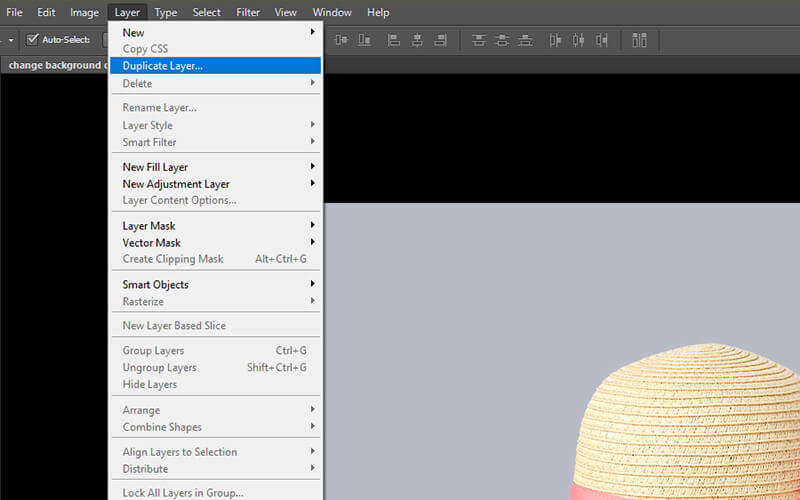Close the open Layer menu
The width and height of the screenshot is (800, 500).
[x=127, y=12]
